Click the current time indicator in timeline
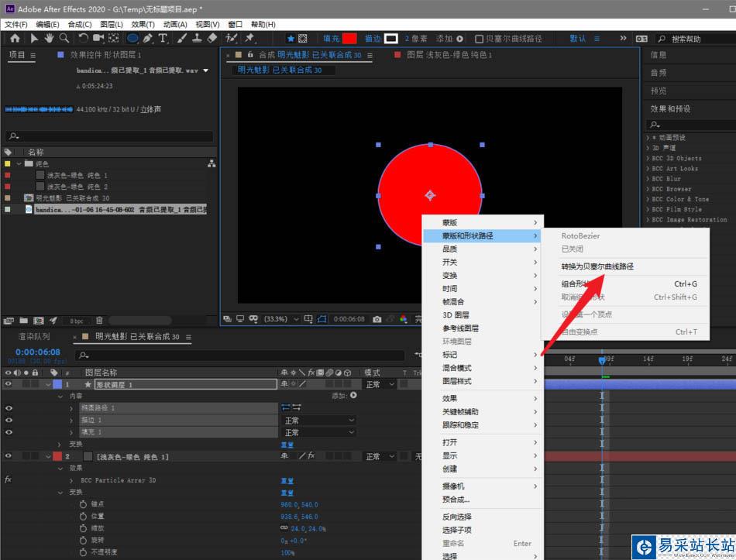Viewport: 736px width, 560px height. click(x=602, y=360)
